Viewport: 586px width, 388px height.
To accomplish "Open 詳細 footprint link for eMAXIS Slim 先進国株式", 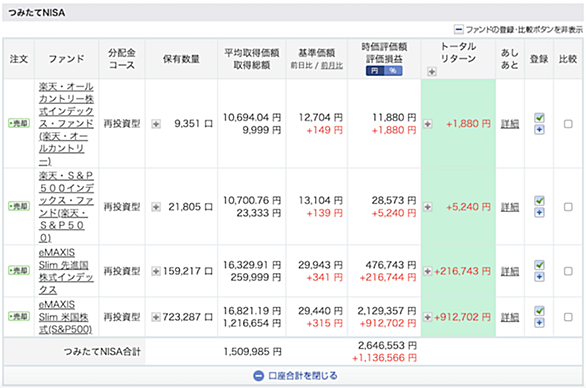I will [x=510, y=271].
